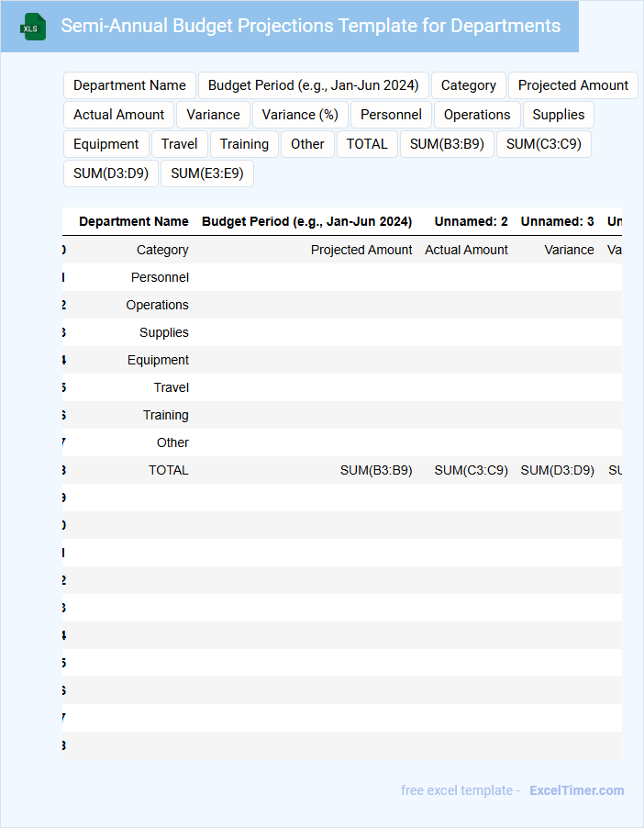Click the Category tag chip
This screenshot has width=644, height=828.
point(468,85)
